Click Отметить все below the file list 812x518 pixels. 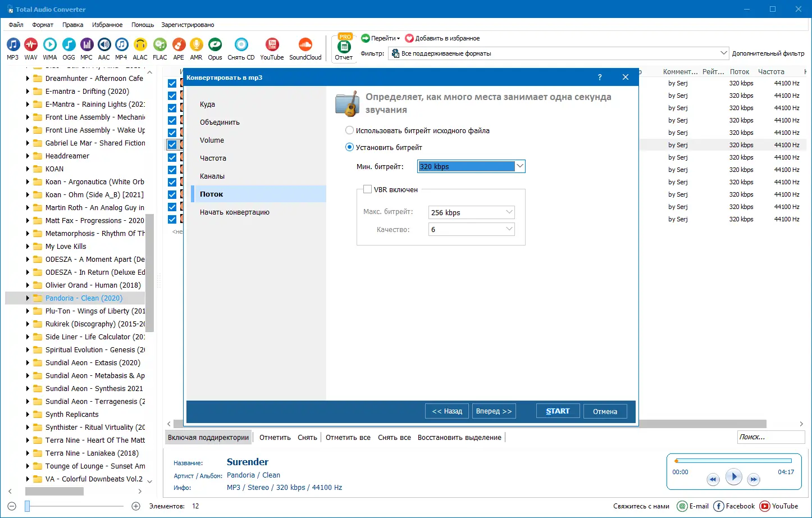pos(348,438)
